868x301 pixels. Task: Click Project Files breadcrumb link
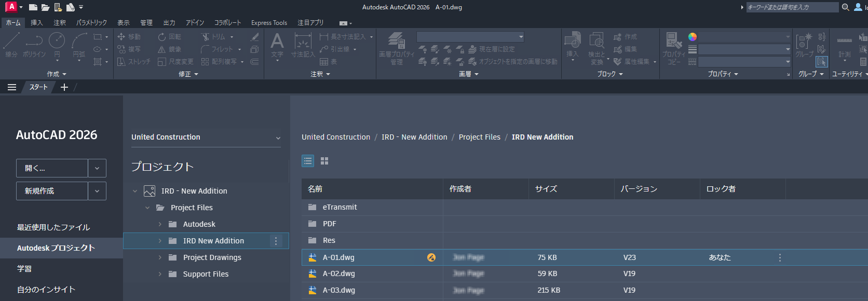(x=480, y=137)
